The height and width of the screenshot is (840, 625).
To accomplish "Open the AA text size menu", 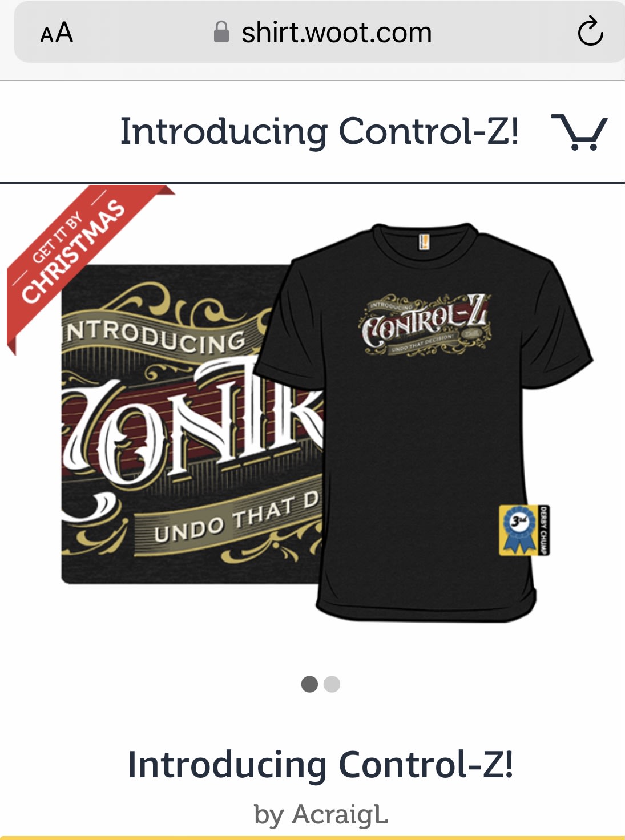I will [x=57, y=33].
